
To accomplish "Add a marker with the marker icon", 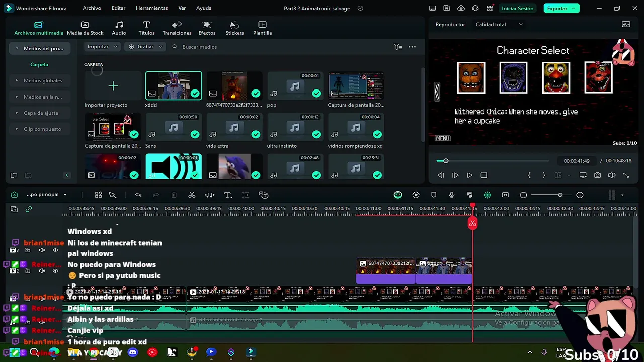I will coord(434,195).
